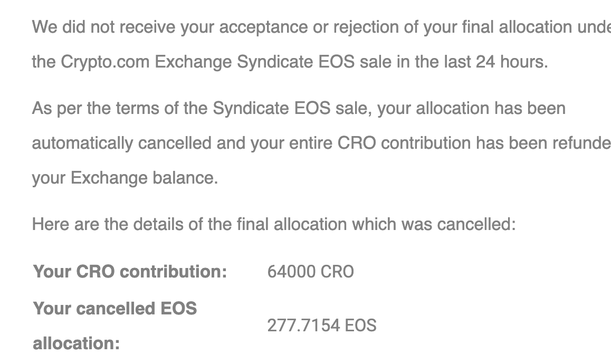The height and width of the screenshot is (364, 611).
Task: Click the words 'Syndicate EOS sale,' in second paragraph
Action: [x=293, y=108]
